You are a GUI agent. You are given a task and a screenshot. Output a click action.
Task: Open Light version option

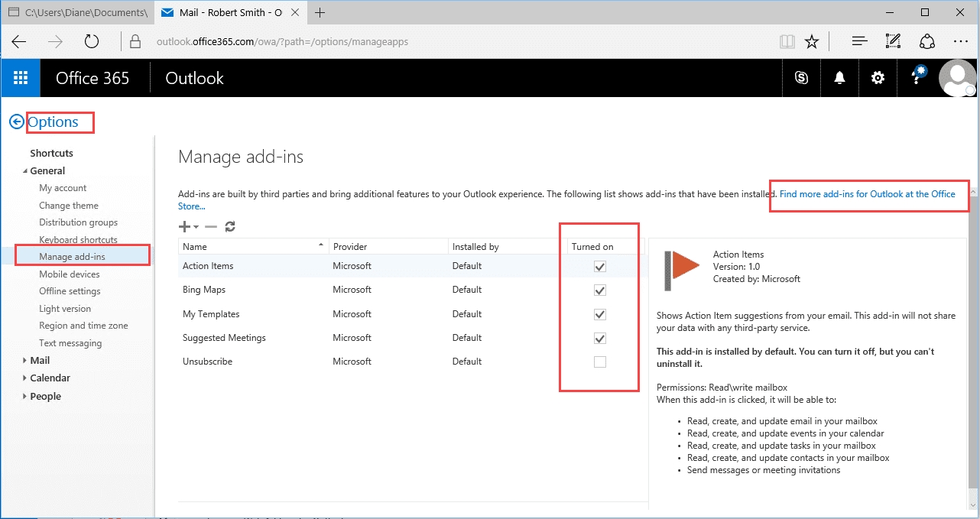click(65, 309)
